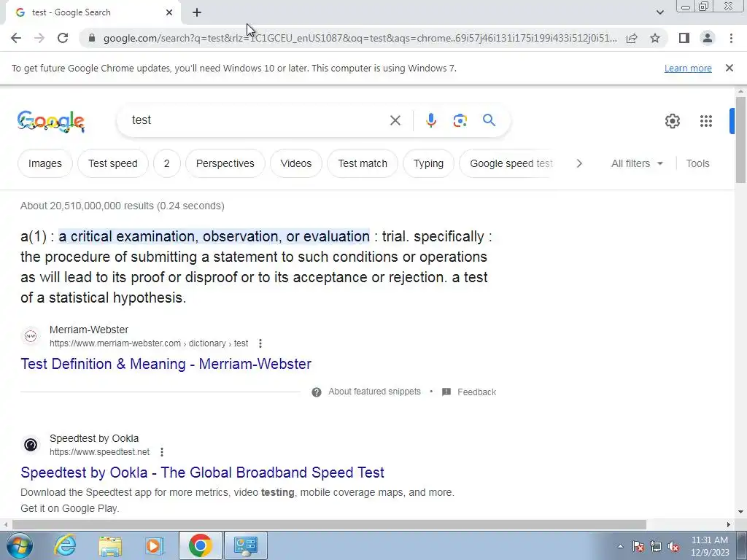Select the Test speed filter chip
This screenshot has height=560, width=747.
pyautogui.click(x=113, y=163)
